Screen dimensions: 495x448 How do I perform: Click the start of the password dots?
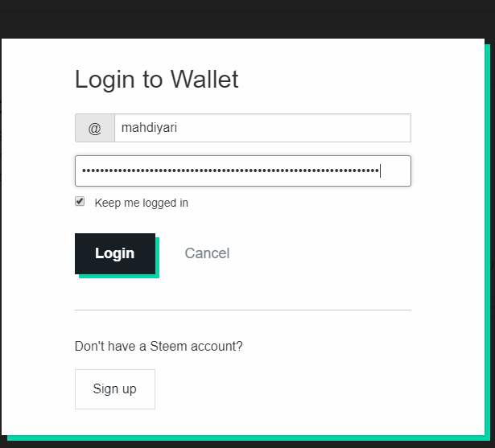pyautogui.click(x=84, y=171)
